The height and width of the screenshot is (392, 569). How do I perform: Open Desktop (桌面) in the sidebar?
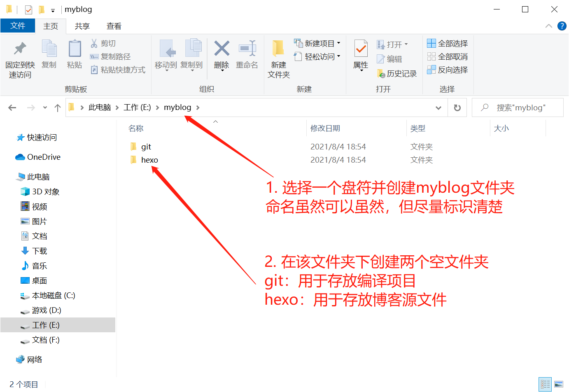(x=34, y=281)
